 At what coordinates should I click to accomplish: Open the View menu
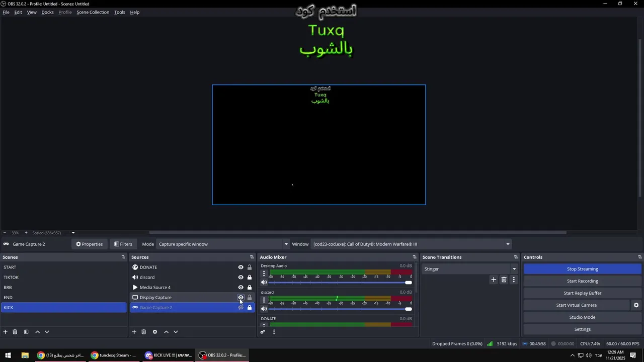pyautogui.click(x=32, y=12)
